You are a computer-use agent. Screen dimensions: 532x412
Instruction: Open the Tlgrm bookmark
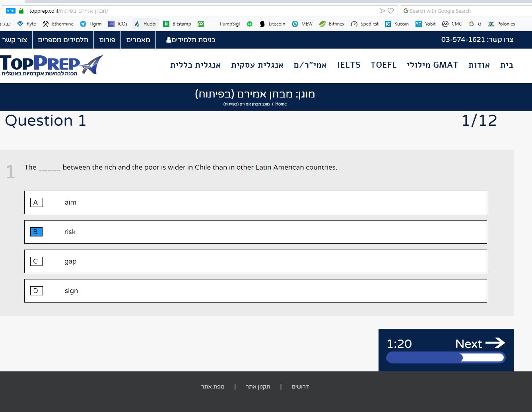click(91, 24)
